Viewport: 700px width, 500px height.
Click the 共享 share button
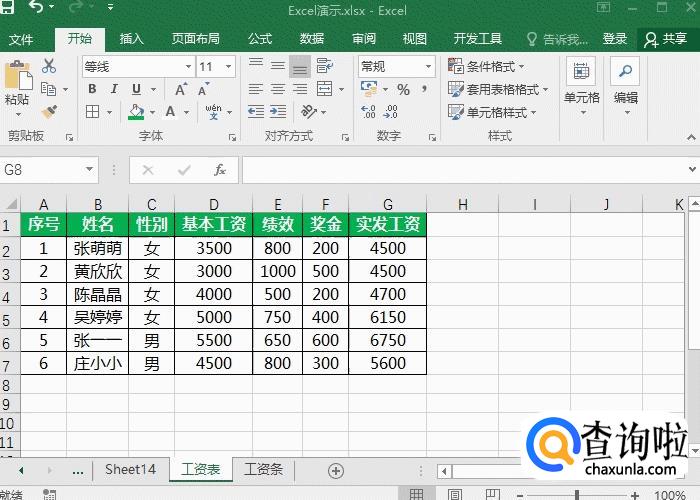(x=666, y=39)
